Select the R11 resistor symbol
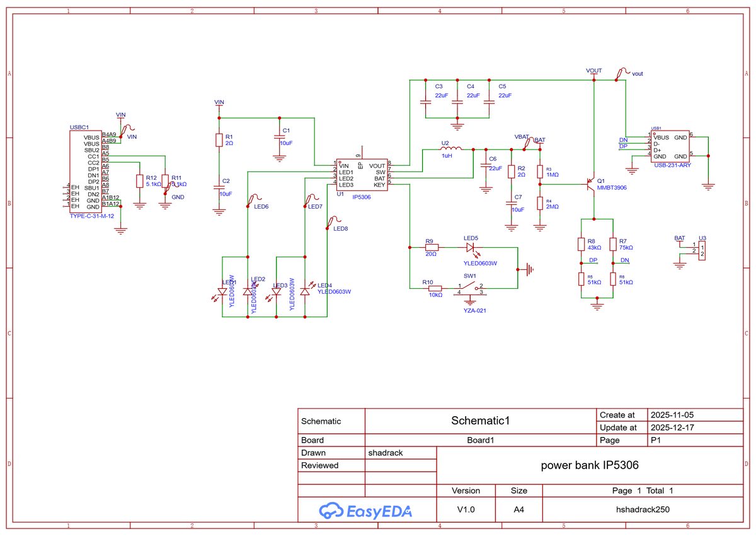This screenshot has width=756, height=536. 165,182
